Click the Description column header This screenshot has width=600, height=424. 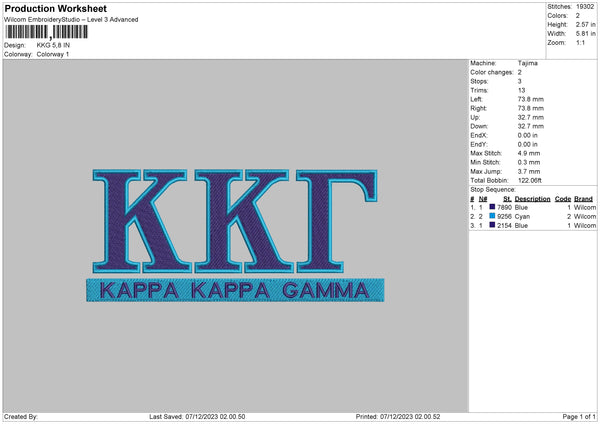pos(532,198)
